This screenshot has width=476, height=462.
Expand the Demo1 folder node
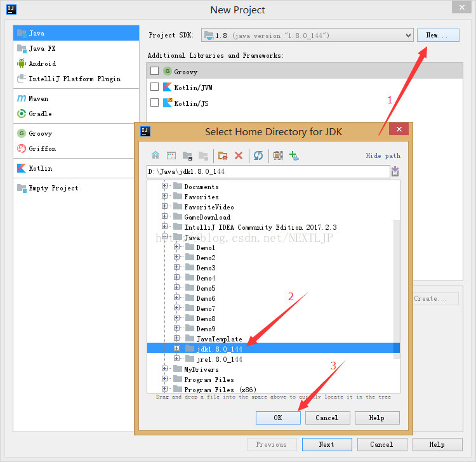point(176,246)
